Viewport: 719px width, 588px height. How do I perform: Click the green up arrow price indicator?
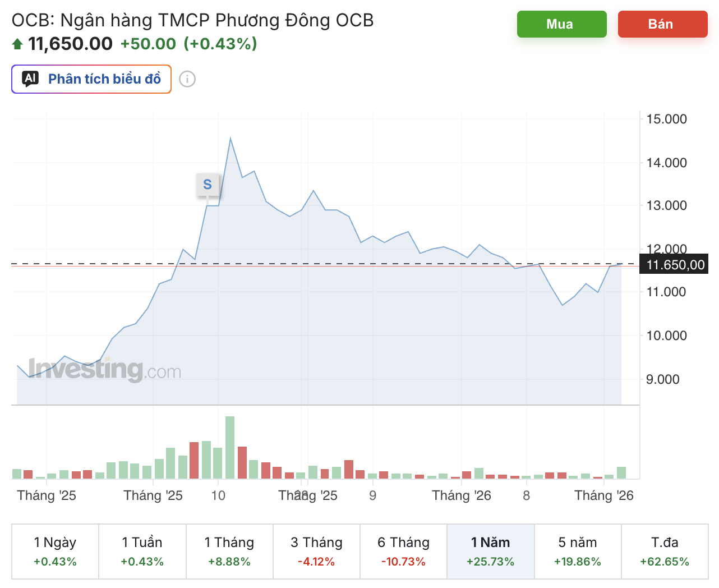pyautogui.click(x=17, y=44)
